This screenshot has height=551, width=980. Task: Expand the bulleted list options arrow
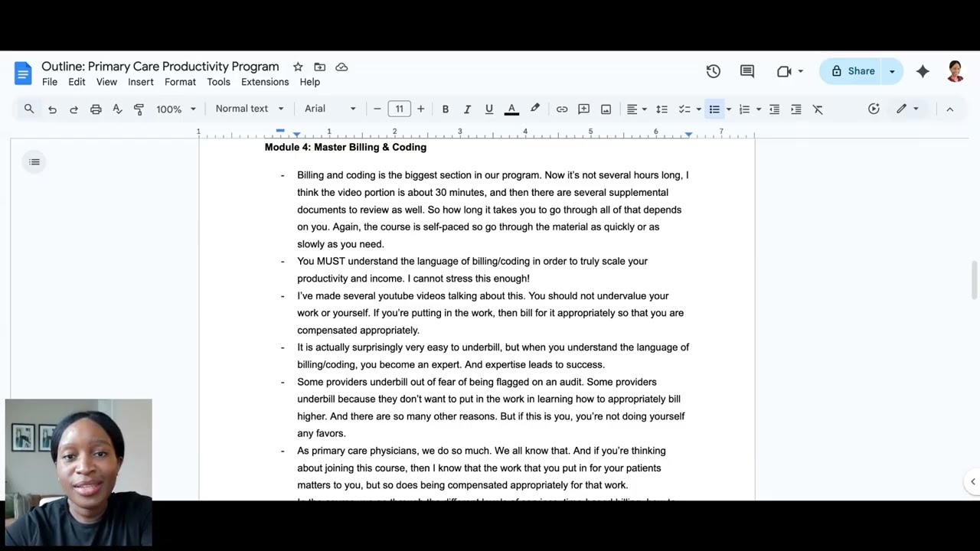[728, 109]
